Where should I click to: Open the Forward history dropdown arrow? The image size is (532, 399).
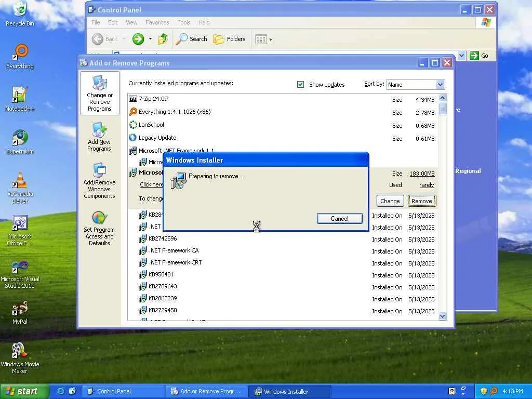150,39
